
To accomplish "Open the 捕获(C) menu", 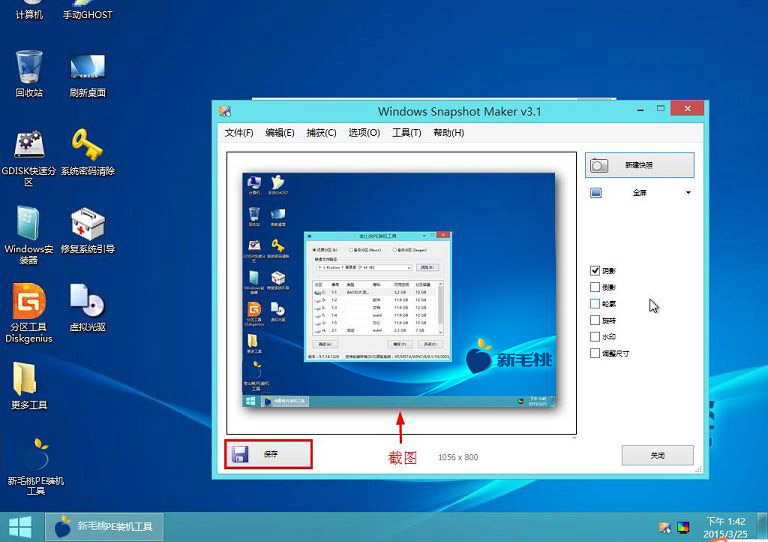I will [x=321, y=133].
